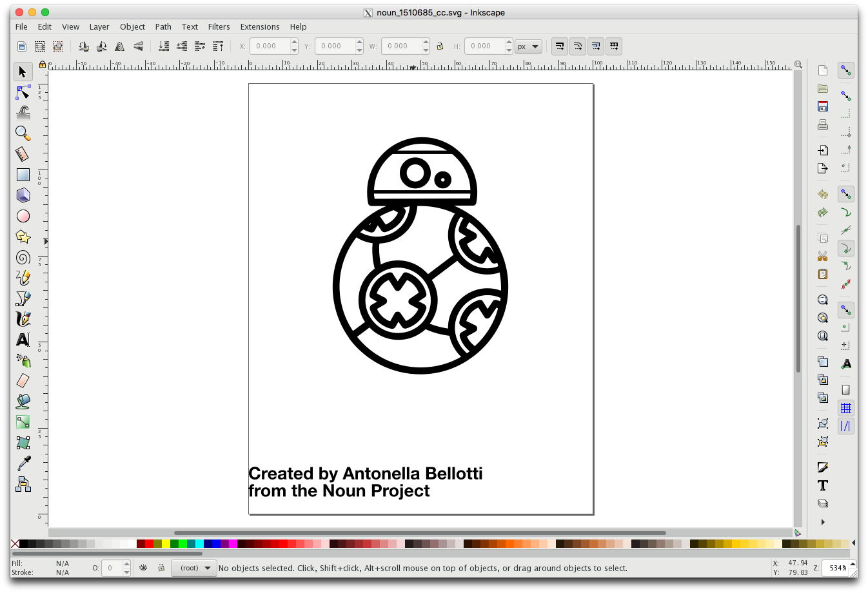Toggle current layer visibility eye icon

143,568
